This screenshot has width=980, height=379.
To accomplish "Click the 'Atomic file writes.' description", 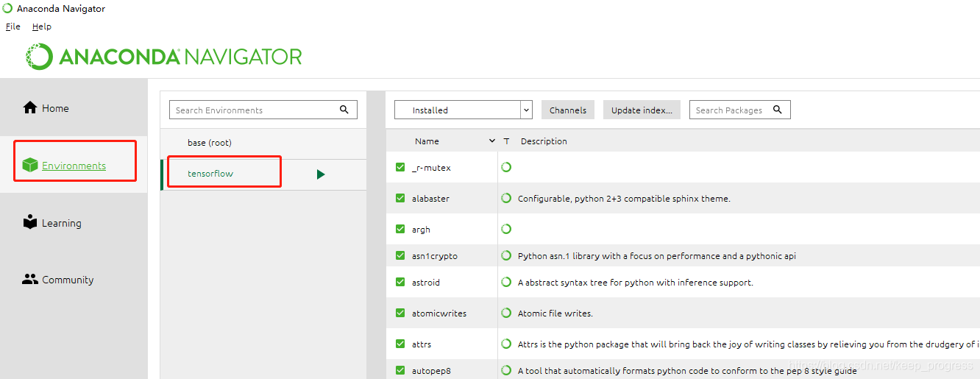I will tap(555, 313).
